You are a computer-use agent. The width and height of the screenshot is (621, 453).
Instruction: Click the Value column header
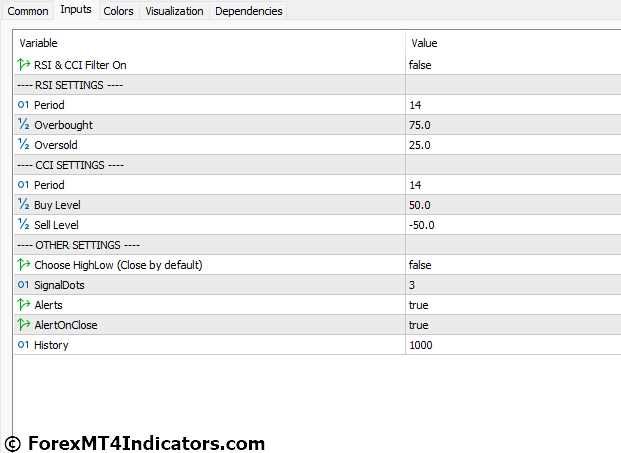[x=424, y=43]
